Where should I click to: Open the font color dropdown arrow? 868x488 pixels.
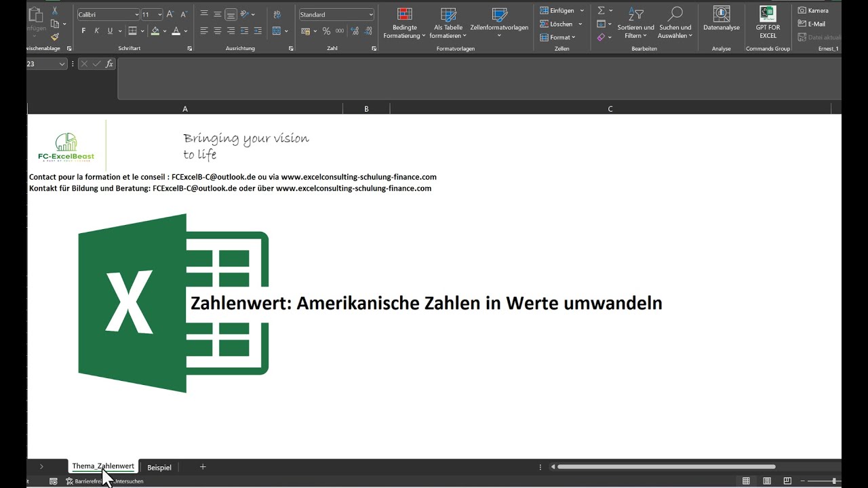pyautogui.click(x=186, y=31)
